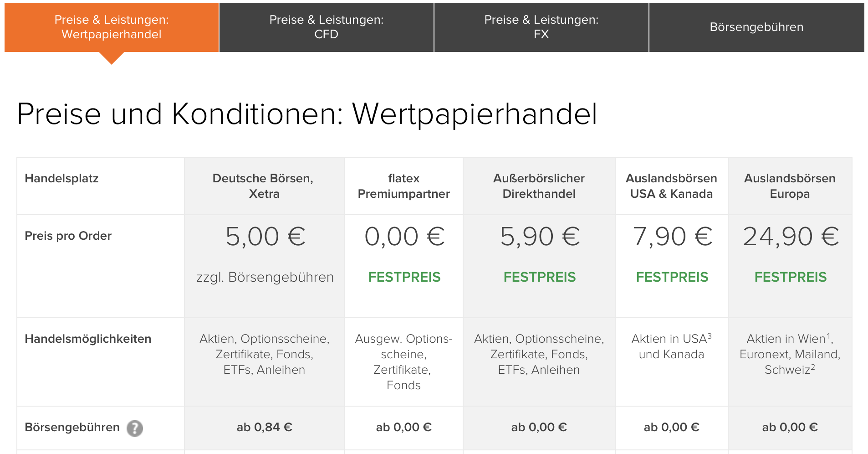Open the Börsengebühren help question-mark icon
Image resolution: width=868 pixels, height=454 pixels.
point(134,428)
